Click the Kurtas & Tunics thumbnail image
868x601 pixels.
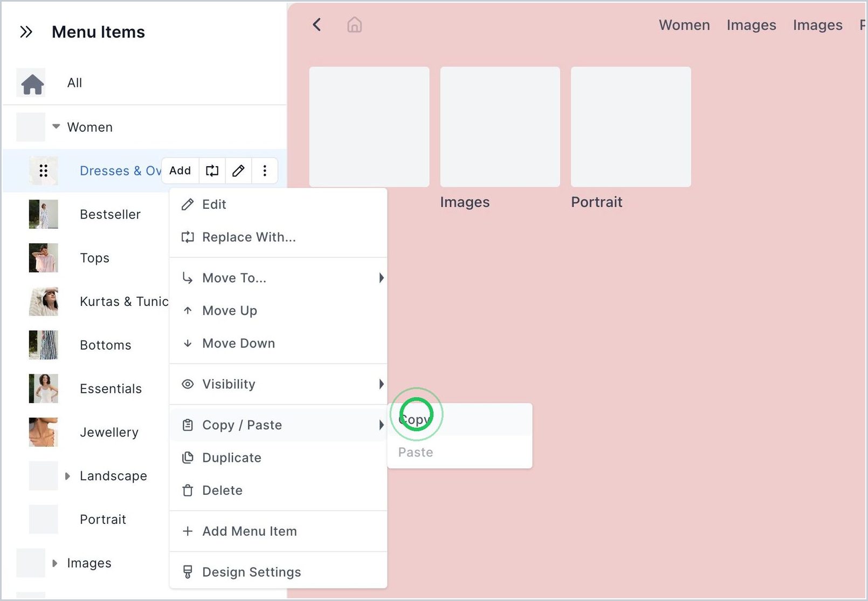(43, 302)
